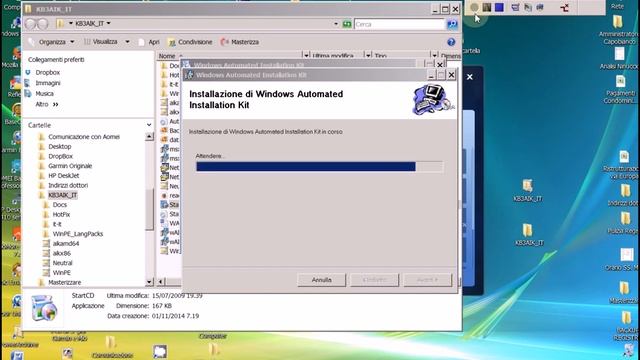
Task: Select Indirizzi dottori folder in tree
Action: [68, 185]
